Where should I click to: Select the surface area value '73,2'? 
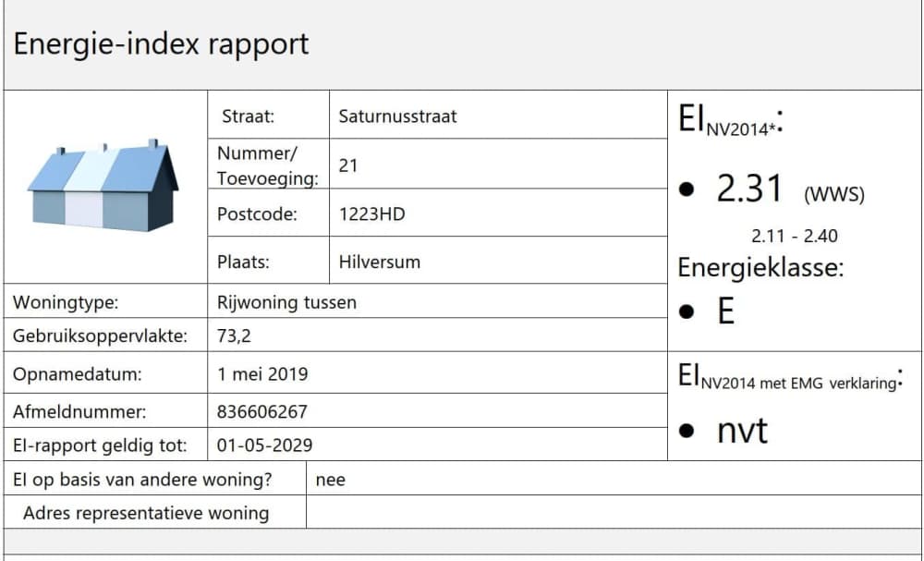click(234, 335)
